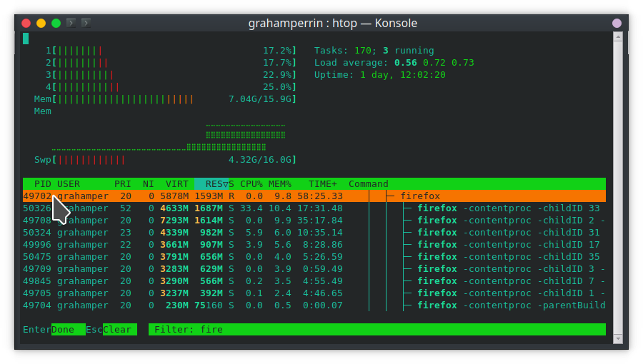This screenshot has height=364, width=643.
Task: Click the first small arrow icon in title bar
Action: [71, 23]
